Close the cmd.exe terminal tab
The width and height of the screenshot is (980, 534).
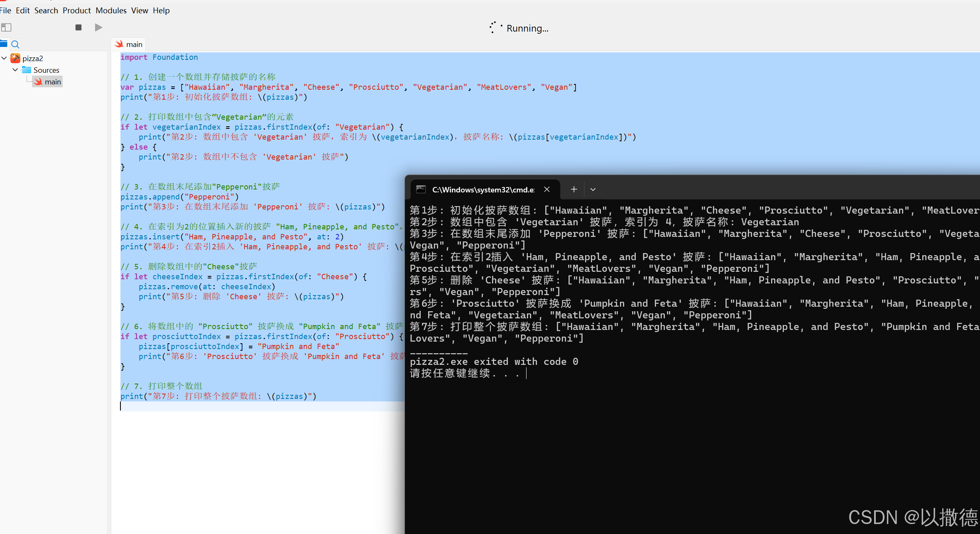pyautogui.click(x=547, y=189)
